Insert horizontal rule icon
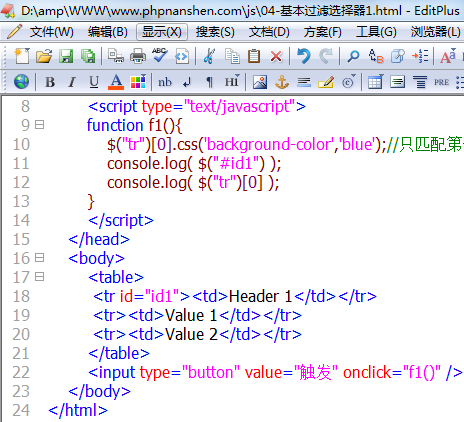This screenshot has height=422, width=464. 304,82
